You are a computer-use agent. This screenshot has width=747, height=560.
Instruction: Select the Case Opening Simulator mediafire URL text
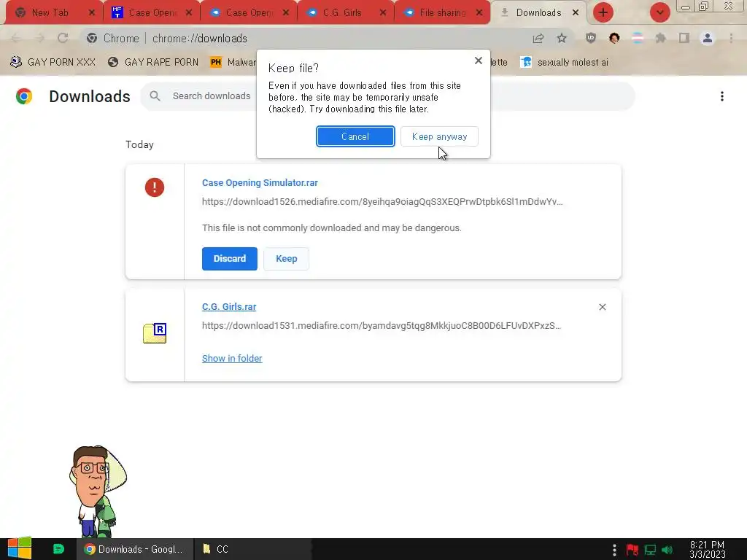coord(382,201)
